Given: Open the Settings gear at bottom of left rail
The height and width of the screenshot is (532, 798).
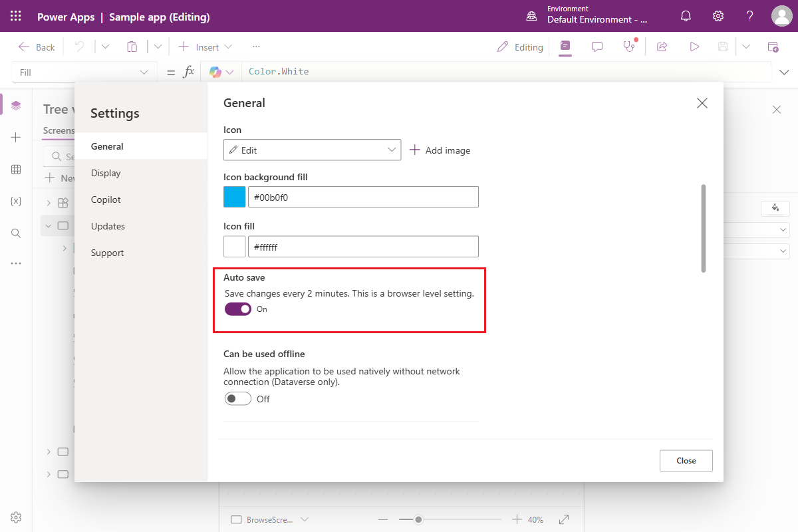Looking at the screenshot, I should [x=16, y=517].
